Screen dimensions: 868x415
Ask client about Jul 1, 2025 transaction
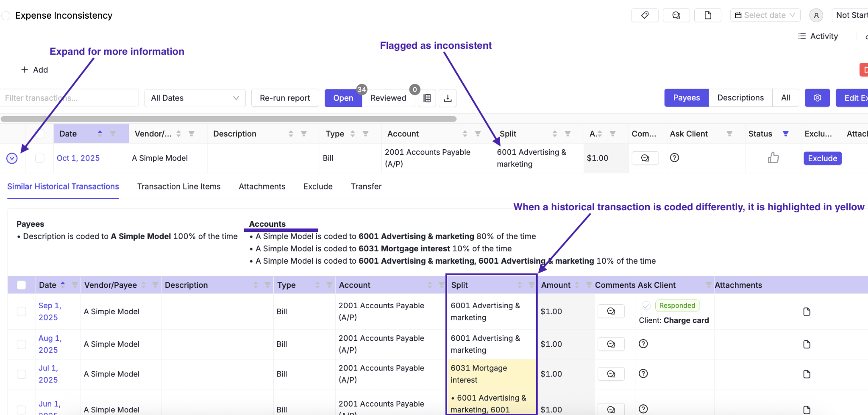pos(643,373)
